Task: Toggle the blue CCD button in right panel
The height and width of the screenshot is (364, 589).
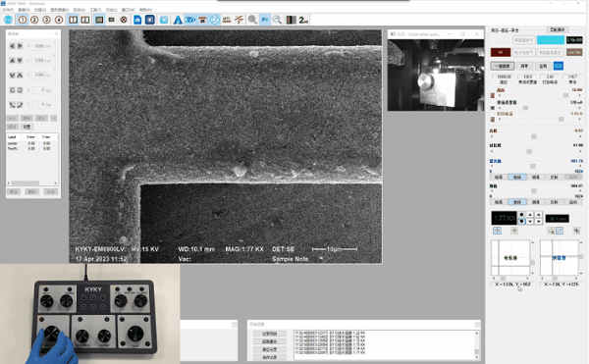Action: coord(559,66)
